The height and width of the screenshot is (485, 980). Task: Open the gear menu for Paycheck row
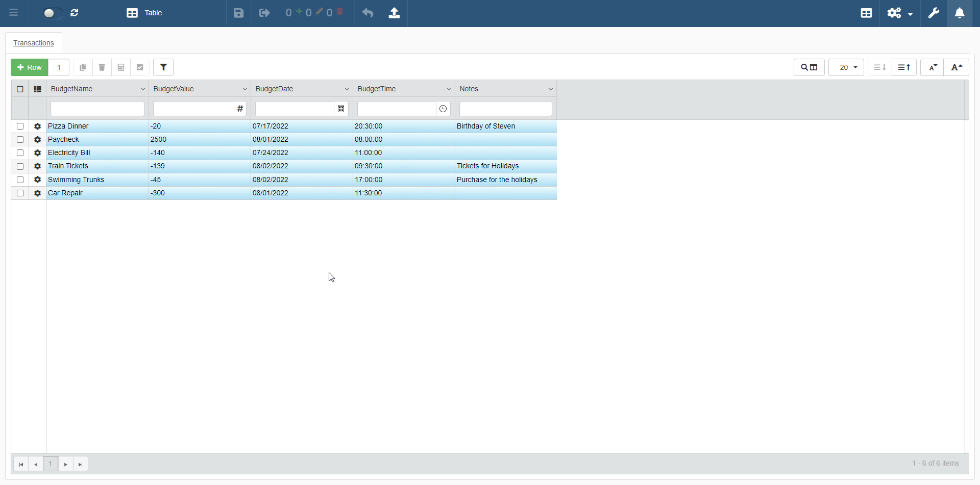click(37, 140)
